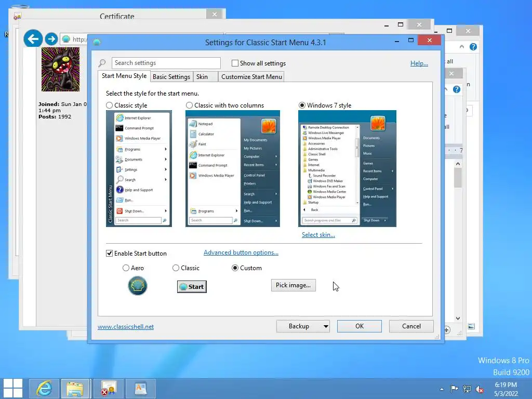Open the taskbar clock and date

(506, 389)
